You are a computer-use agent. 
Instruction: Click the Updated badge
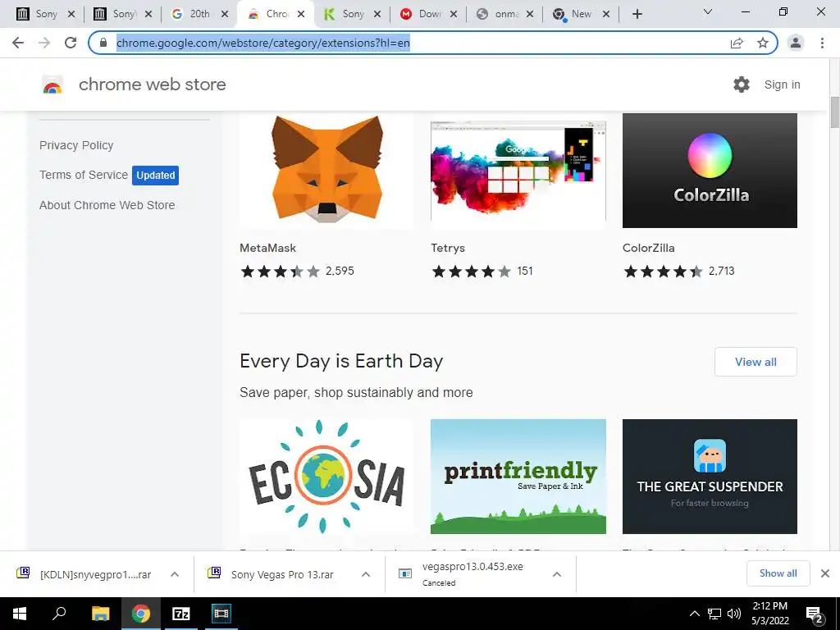(155, 176)
